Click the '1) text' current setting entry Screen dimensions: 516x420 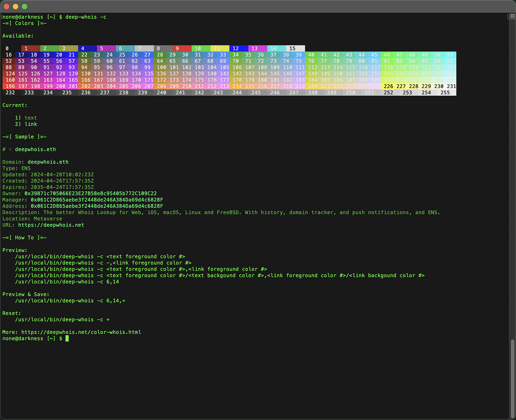pos(26,117)
